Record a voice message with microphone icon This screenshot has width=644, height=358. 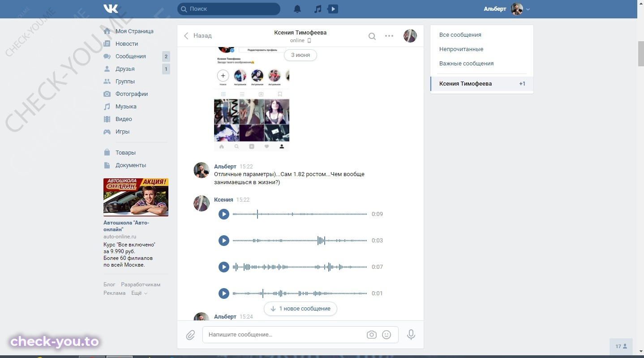click(x=411, y=335)
